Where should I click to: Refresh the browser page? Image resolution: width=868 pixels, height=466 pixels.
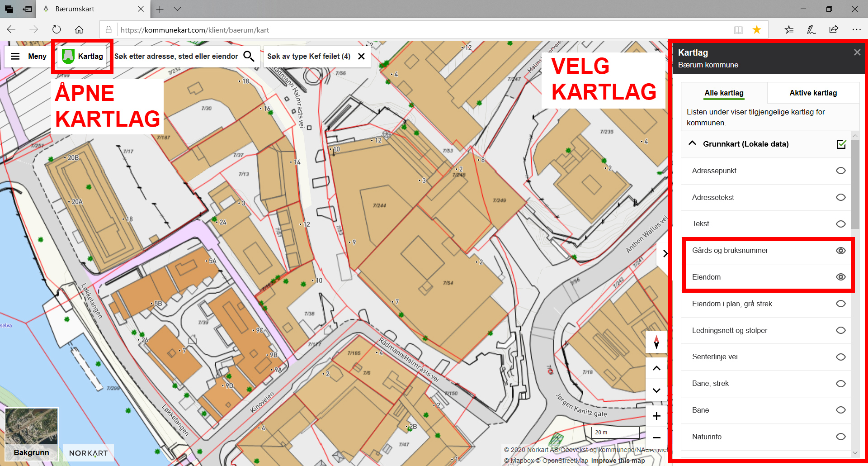(57, 30)
